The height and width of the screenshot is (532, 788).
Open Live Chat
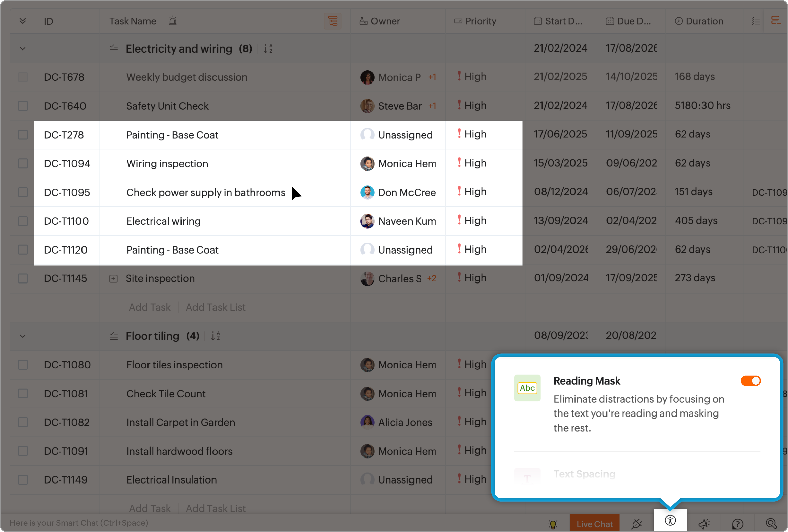click(594, 524)
